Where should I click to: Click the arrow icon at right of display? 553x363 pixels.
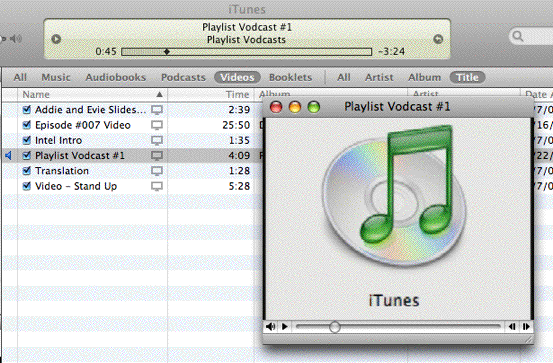point(438,39)
